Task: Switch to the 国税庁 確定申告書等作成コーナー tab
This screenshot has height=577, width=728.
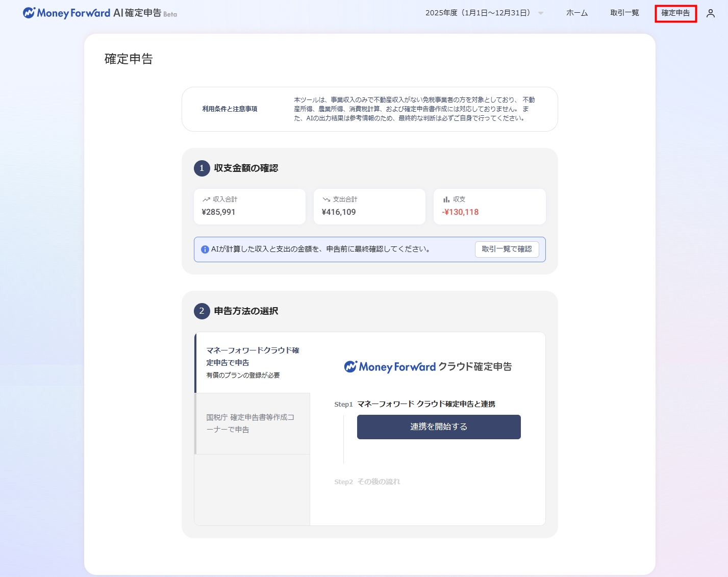Action: point(253,423)
